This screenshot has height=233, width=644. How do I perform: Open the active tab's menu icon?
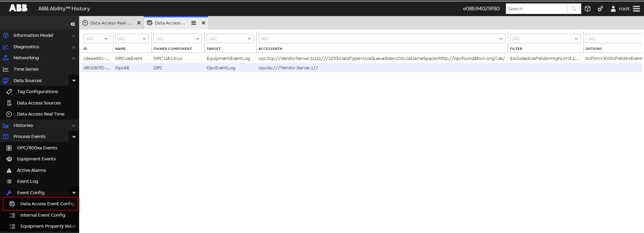point(194,23)
